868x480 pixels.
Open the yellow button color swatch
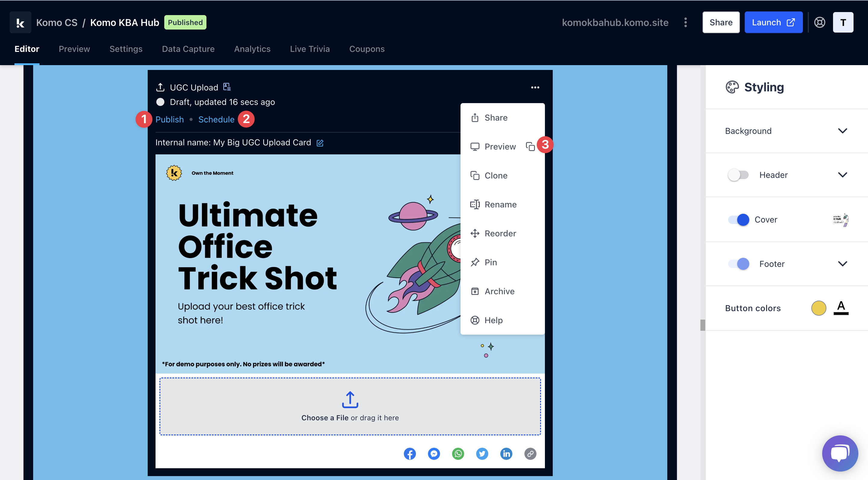coord(819,308)
